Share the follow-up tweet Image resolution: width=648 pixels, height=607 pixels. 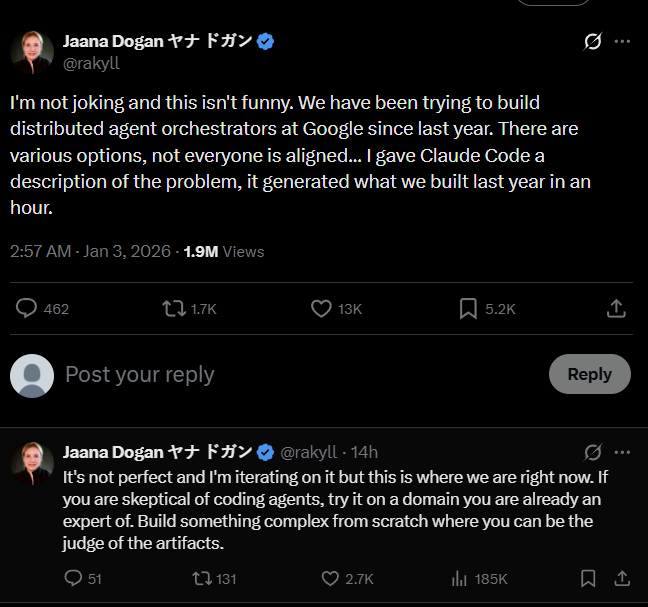pyautogui.click(x=621, y=578)
